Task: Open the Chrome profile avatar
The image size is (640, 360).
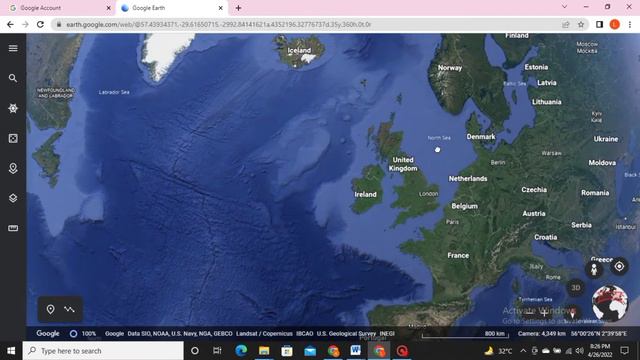Action: pos(615,24)
